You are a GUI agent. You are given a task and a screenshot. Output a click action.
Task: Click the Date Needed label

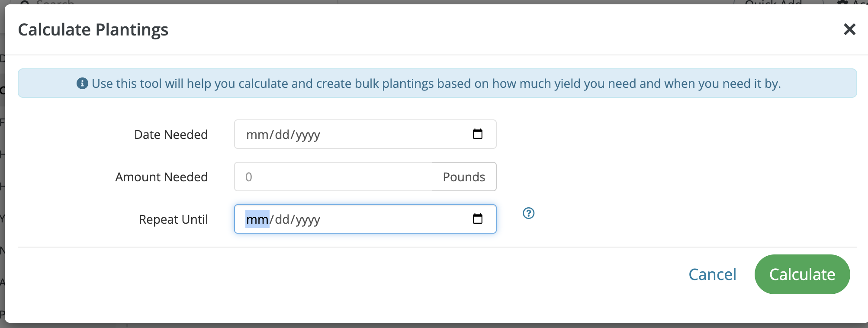pyautogui.click(x=171, y=135)
